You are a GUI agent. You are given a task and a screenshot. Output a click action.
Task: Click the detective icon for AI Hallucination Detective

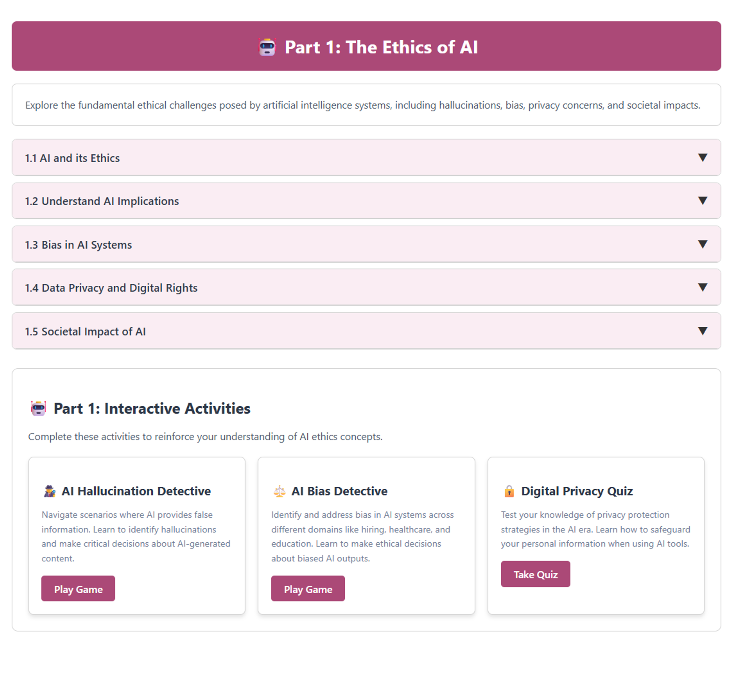click(50, 491)
